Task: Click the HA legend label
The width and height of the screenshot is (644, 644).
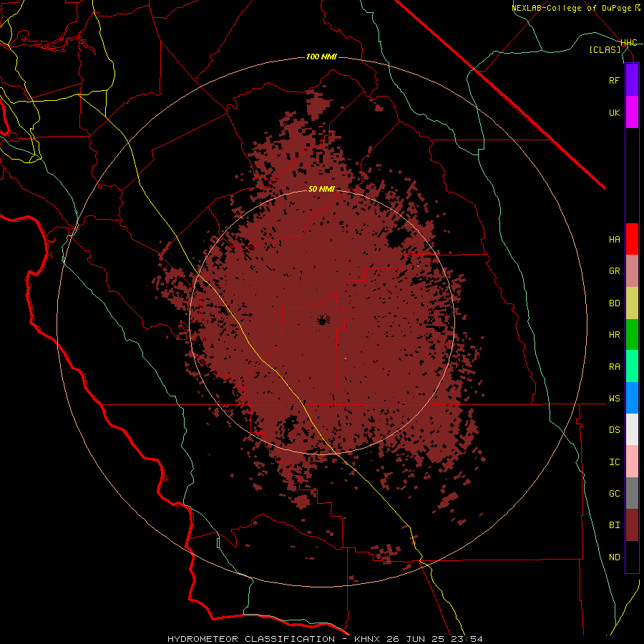Action: coord(614,239)
